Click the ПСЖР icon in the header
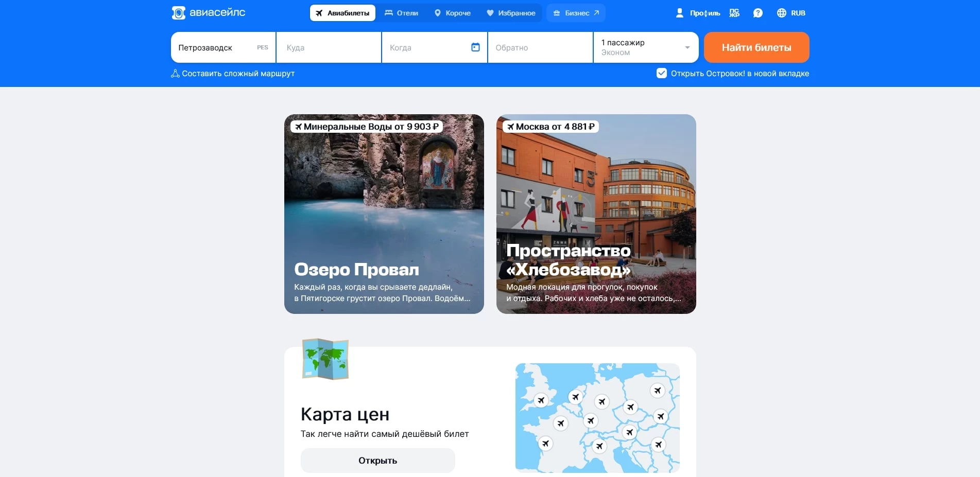980x477 pixels. (733, 12)
